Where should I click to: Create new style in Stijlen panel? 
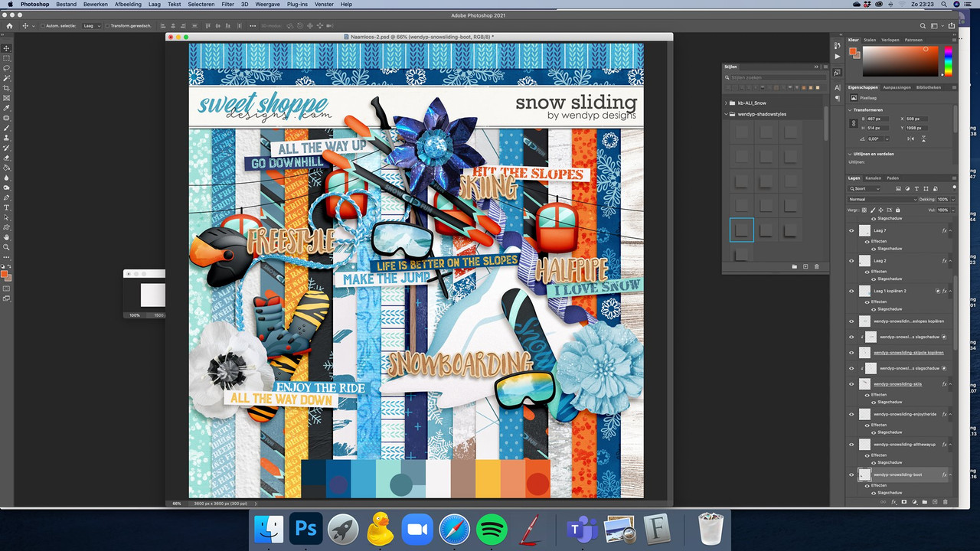[x=805, y=266]
